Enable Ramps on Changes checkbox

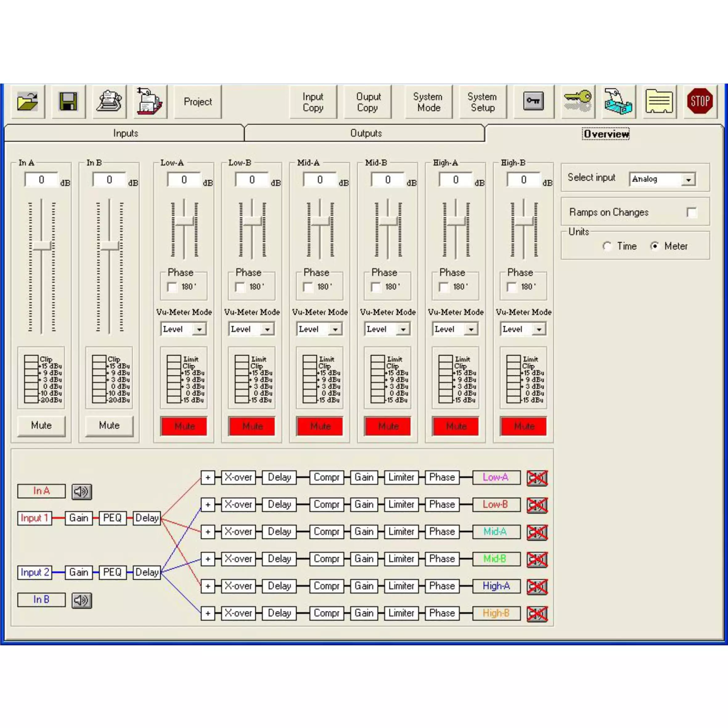691,213
